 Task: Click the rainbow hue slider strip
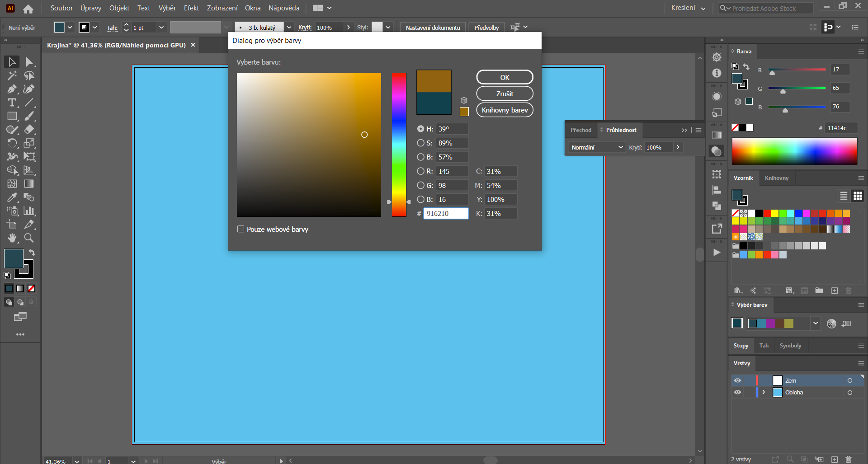click(x=399, y=145)
